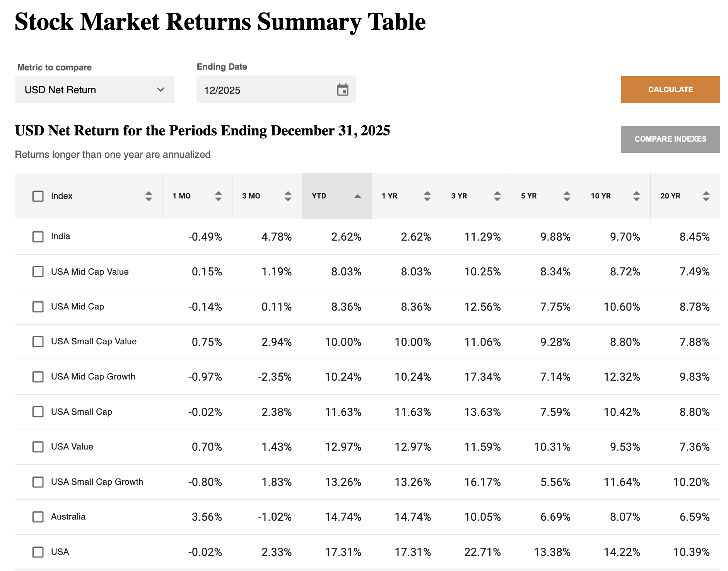Image resolution: width=728 pixels, height=571 pixels.
Task: Sort by the 1 MO column arrows
Action: point(218,196)
